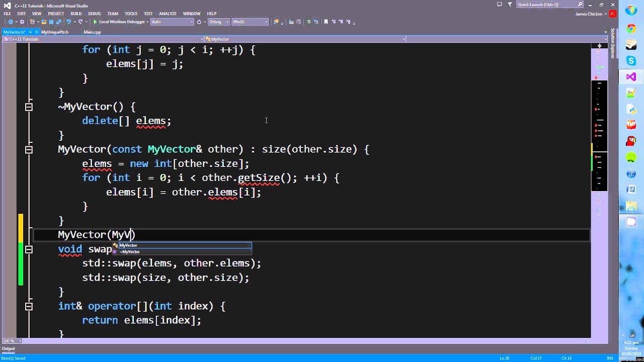Open the Win32 platform dropdown

tap(250, 22)
